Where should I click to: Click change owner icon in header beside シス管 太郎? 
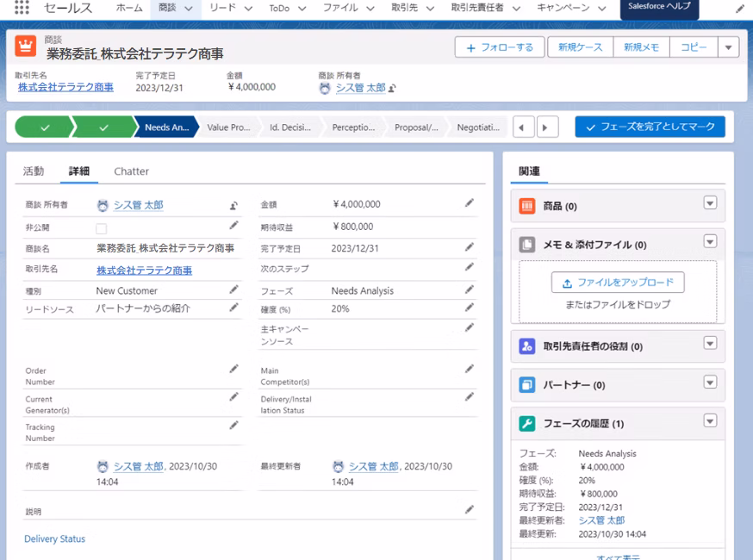point(392,89)
